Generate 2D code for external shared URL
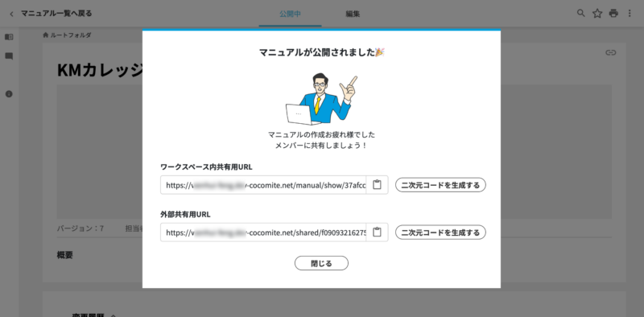Image resolution: width=644 pixels, height=317 pixels. [x=440, y=233]
